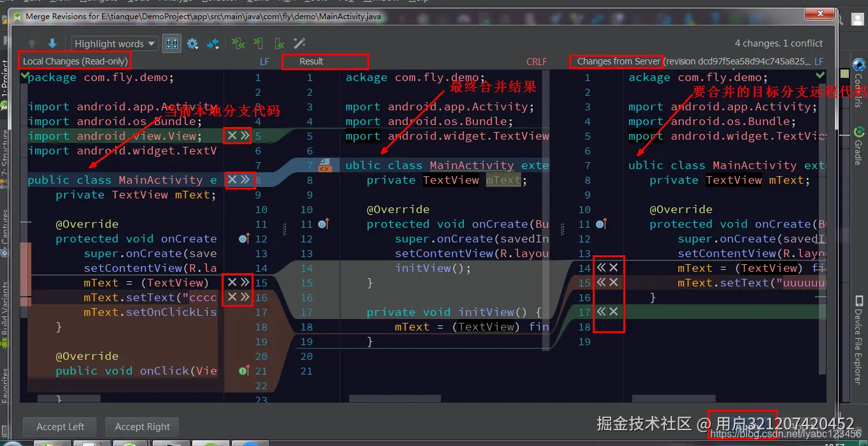Accept the mText.setText change using chevron arrows
Image resolution: width=868 pixels, height=446 pixels.
245,297
